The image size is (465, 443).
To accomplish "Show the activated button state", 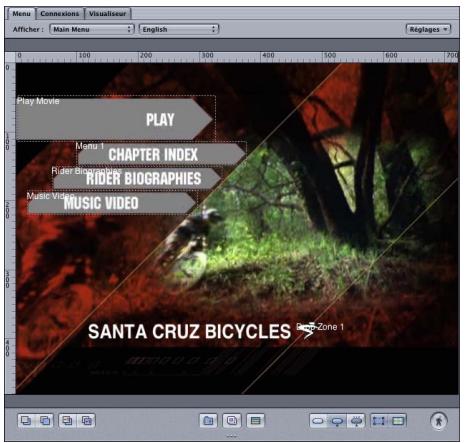I will click(356, 421).
